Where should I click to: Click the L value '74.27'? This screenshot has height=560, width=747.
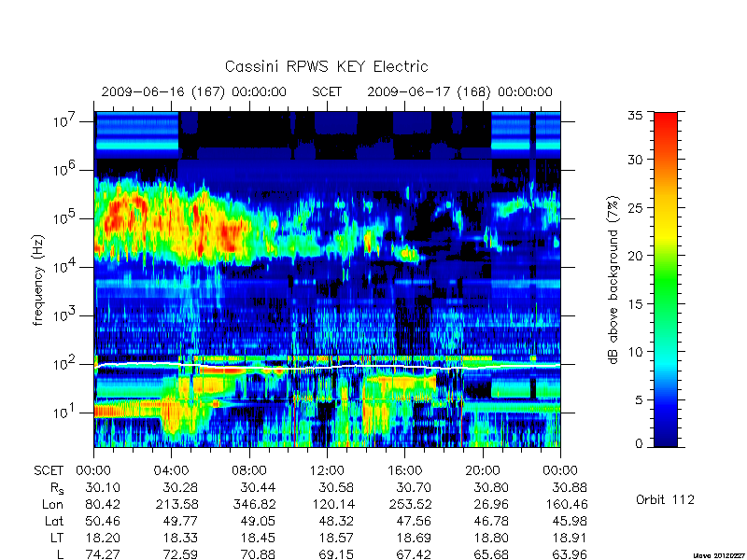tap(103, 554)
